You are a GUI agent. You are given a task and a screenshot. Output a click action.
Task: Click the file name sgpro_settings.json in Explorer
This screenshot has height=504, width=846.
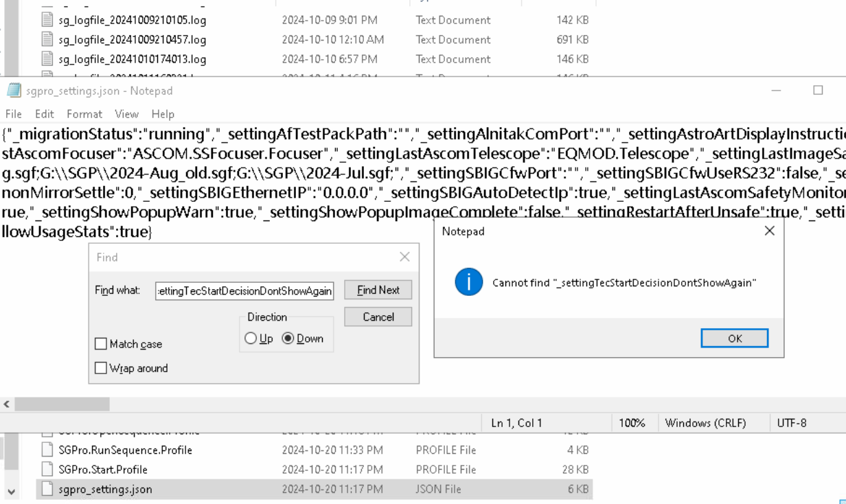[x=105, y=489]
